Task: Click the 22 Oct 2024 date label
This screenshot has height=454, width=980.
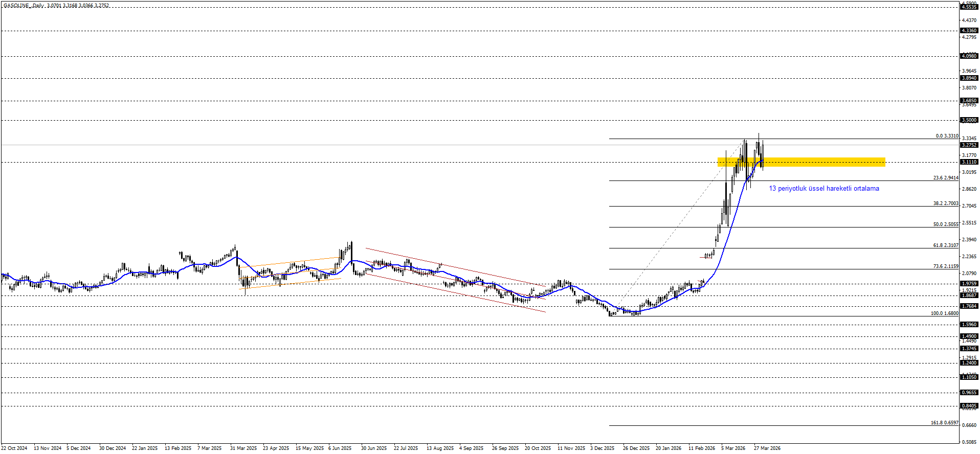Action: pyautogui.click(x=14, y=448)
